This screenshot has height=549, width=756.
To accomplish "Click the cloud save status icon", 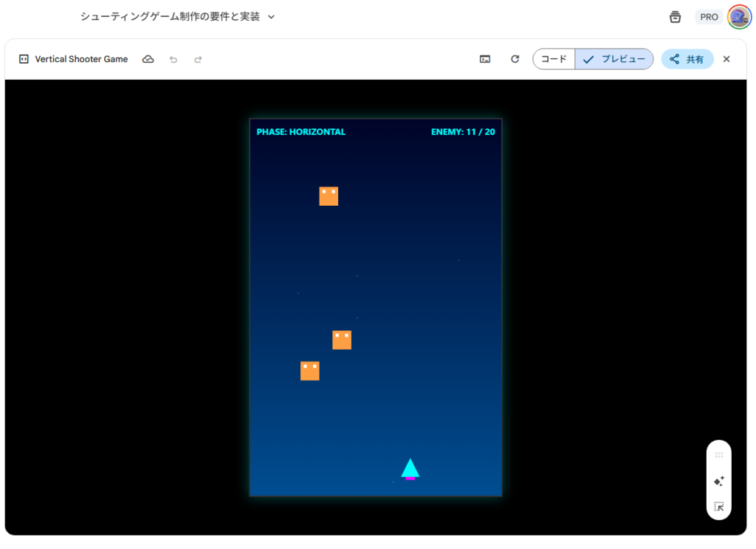I will tap(148, 59).
